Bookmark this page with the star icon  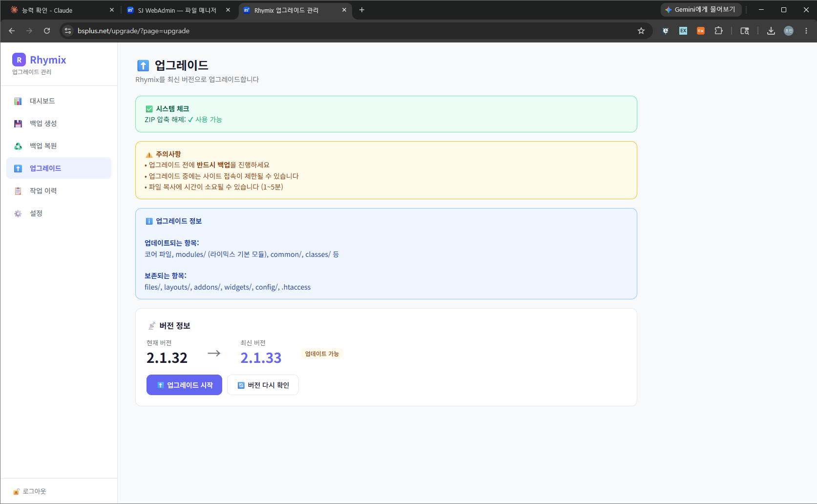[641, 31]
